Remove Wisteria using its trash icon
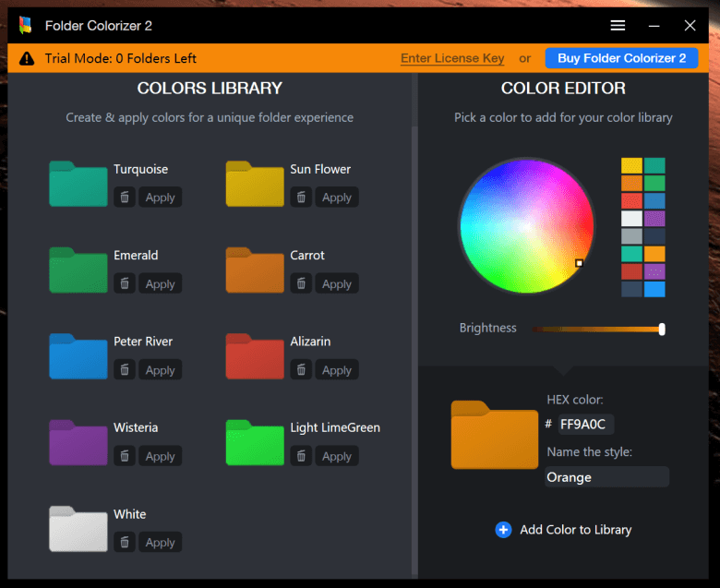 pyautogui.click(x=125, y=456)
